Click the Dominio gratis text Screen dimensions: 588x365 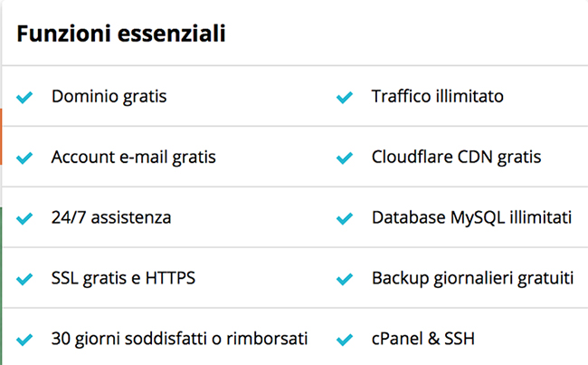(109, 96)
